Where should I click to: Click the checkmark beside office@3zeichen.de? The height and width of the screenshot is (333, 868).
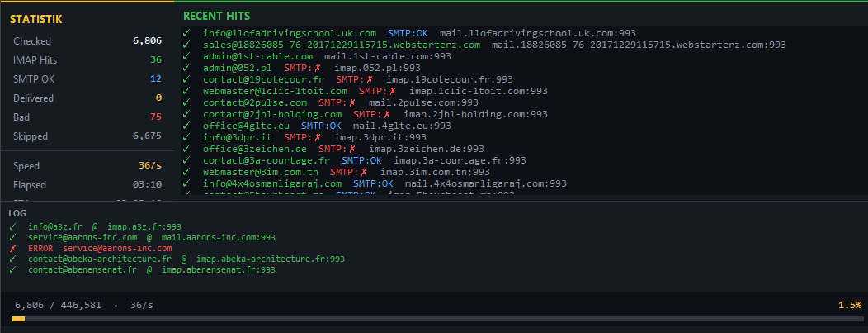186,149
